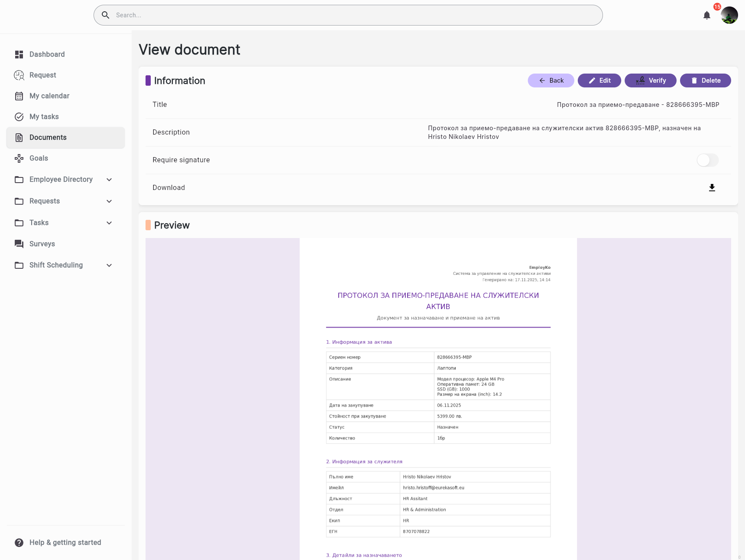Viewport: 745px width, 560px height.
Task: Click the Goals icon in sidebar
Action: click(19, 158)
